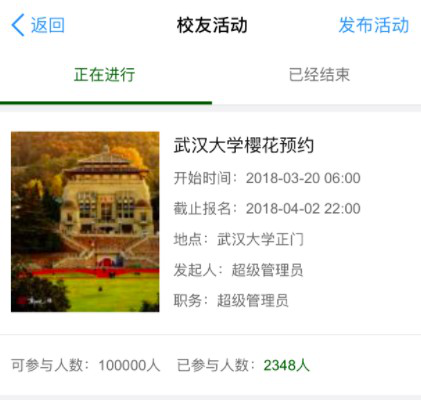Switch to the 正在进行 tab
The image size is (421, 400).
tap(105, 74)
